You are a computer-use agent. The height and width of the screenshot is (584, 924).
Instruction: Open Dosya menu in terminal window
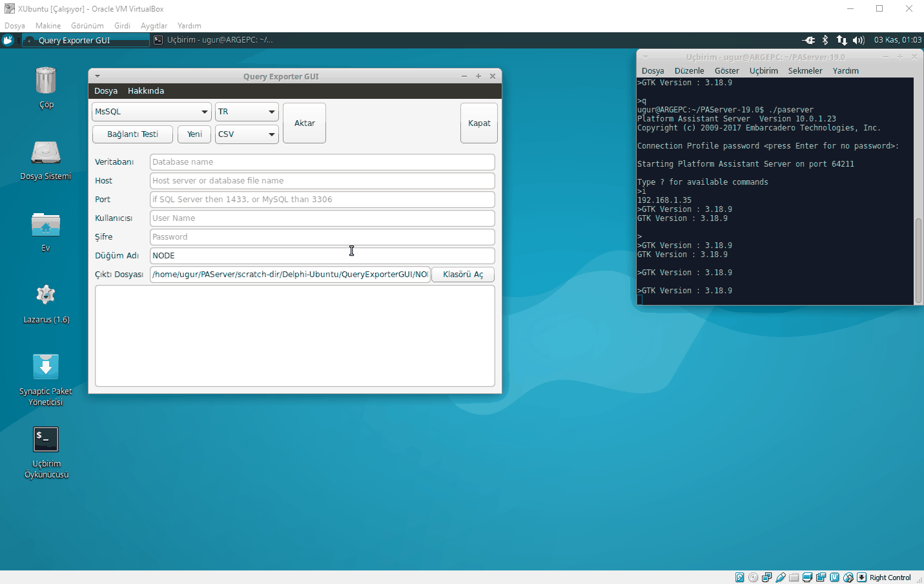coord(653,71)
